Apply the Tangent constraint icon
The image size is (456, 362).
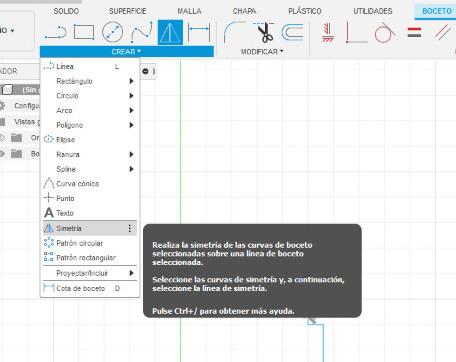point(385,32)
